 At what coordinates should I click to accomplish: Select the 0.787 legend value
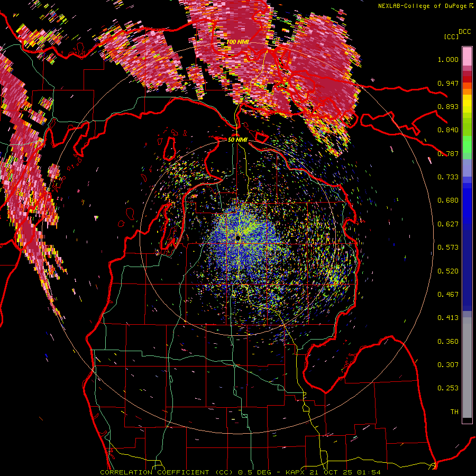(448, 153)
